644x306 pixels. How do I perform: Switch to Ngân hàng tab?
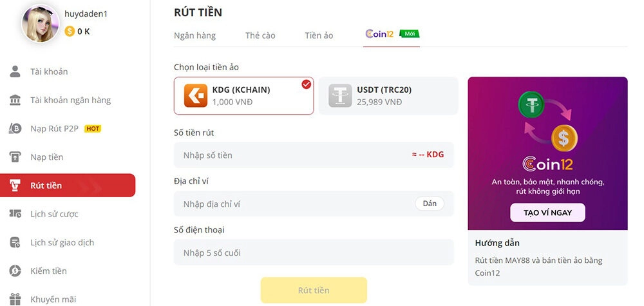tap(194, 35)
